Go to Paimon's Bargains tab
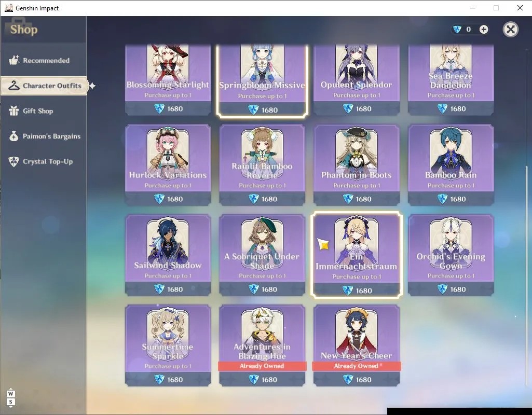The height and width of the screenshot is (415, 532). click(43, 136)
